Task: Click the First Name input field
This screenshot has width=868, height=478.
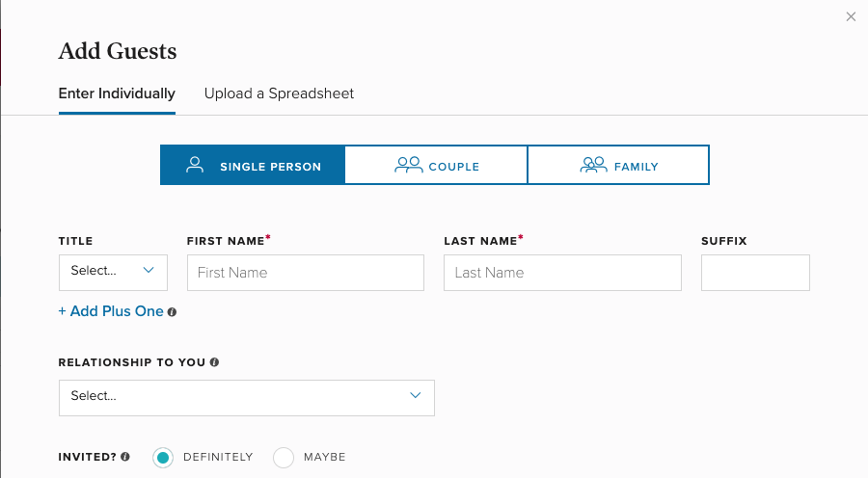Action: point(305,273)
